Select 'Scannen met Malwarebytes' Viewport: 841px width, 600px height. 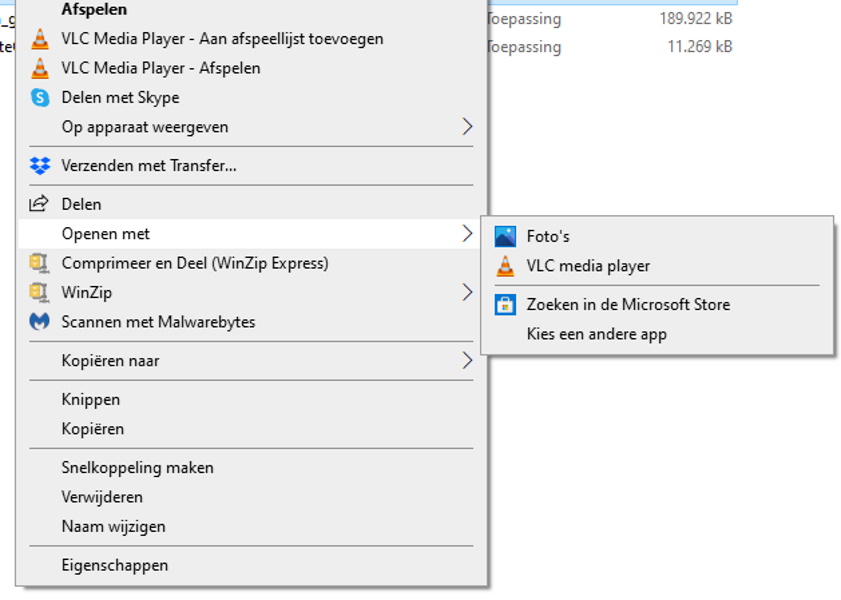pyautogui.click(x=252, y=322)
